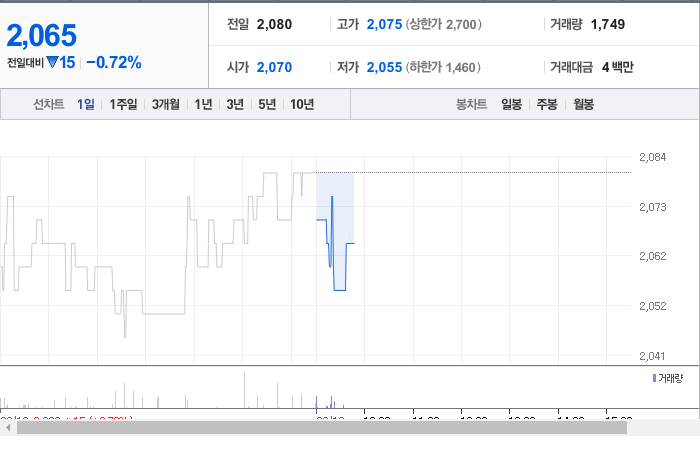Choose the 5년 chart range
700x450 pixels.
coord(267,104)
